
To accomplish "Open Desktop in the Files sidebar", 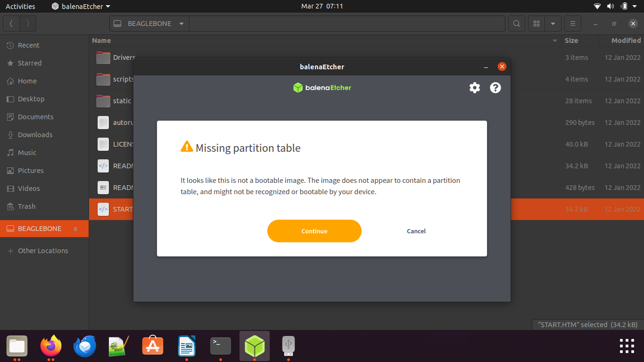I will click(44, 99).
